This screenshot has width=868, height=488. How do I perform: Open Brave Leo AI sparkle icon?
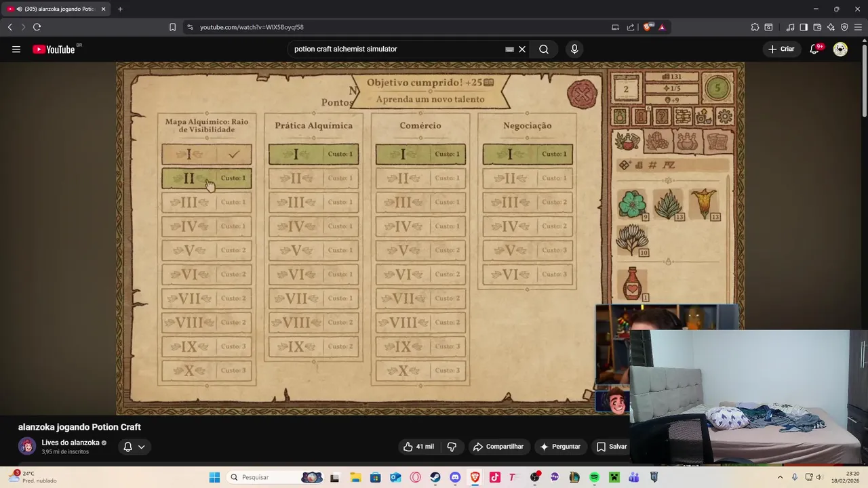[x=831, y=27]
